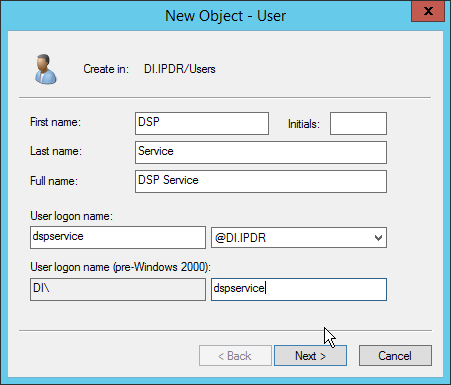
Task: Focus the User logon name box
Action: (x=118, y=237)
